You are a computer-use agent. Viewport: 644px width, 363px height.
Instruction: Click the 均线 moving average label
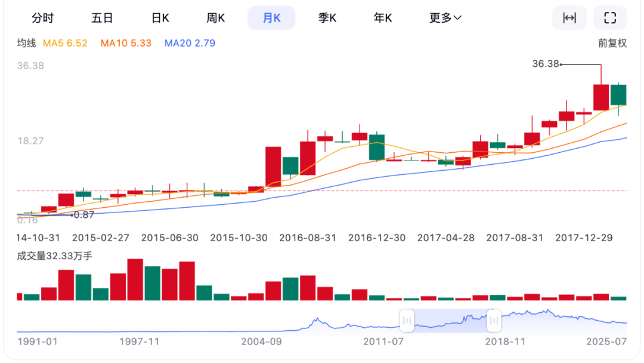coord(26,43)
